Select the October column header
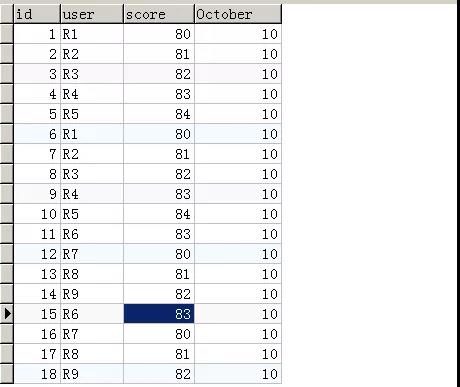The height and width of the screenshot is (387, 460). 238,14
